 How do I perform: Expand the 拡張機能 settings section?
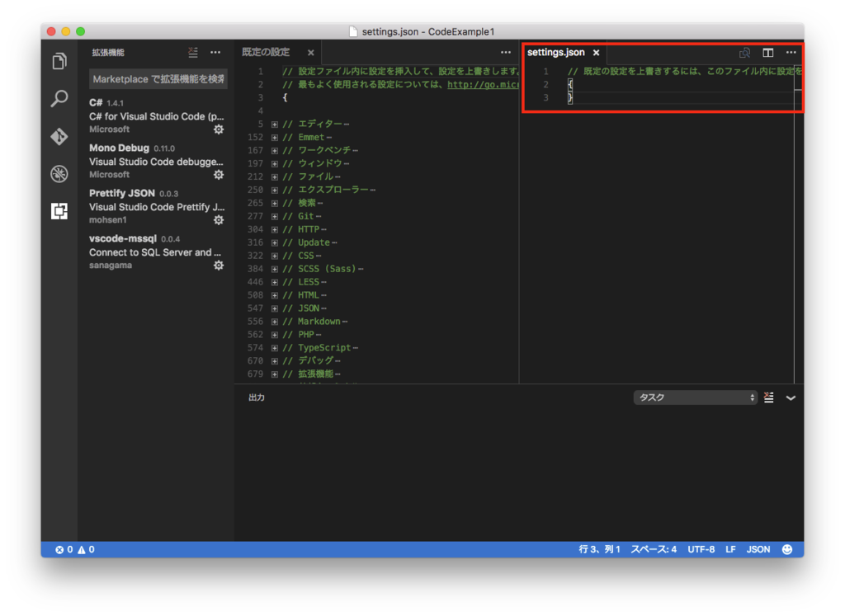tap(274, 374)
